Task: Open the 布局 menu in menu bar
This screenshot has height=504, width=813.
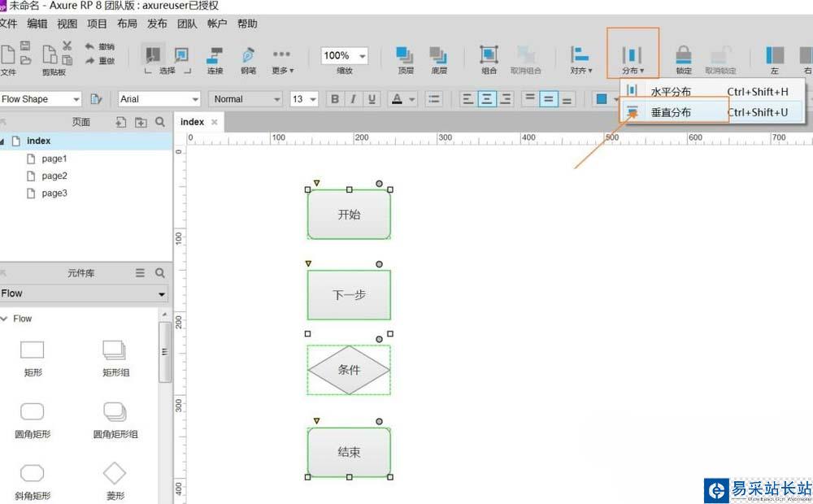Action: 127,24
